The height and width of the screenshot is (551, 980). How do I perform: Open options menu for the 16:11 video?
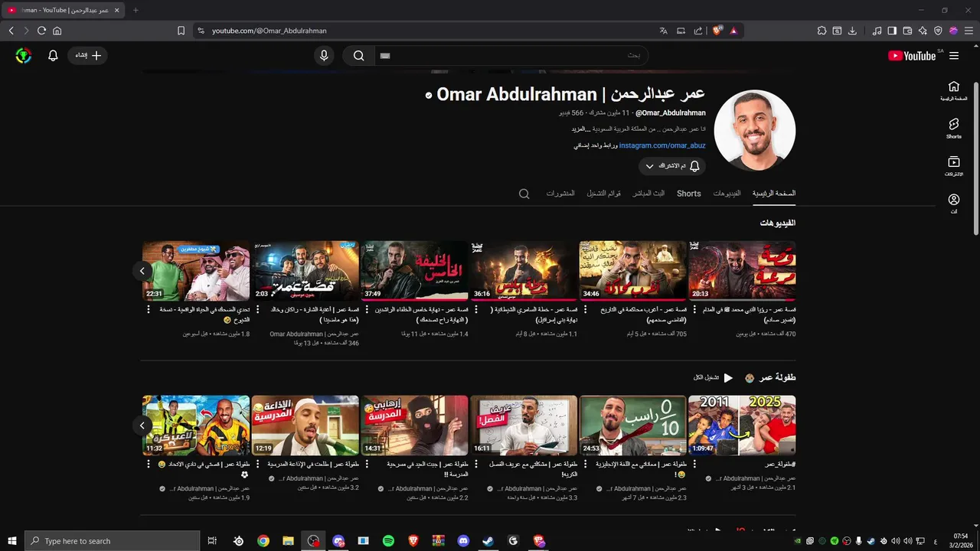(476, 465)
